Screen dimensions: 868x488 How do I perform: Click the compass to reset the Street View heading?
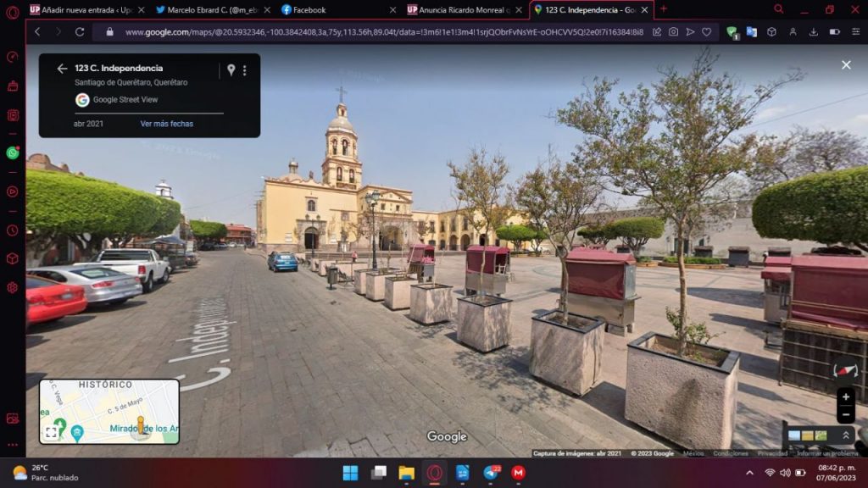coord(845,371)
